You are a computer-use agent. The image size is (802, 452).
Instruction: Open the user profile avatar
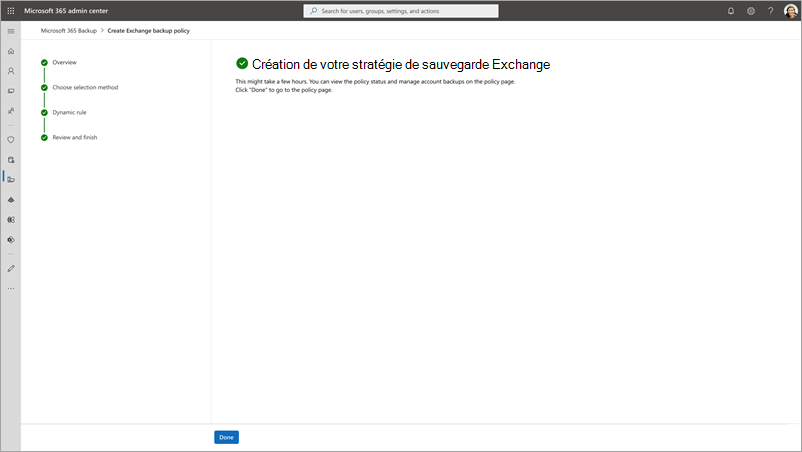coord(790,11)
